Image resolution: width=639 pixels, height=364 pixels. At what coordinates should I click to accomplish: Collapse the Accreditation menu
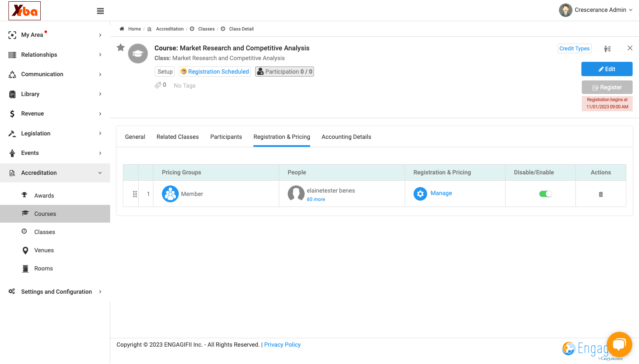click(55, 173)
